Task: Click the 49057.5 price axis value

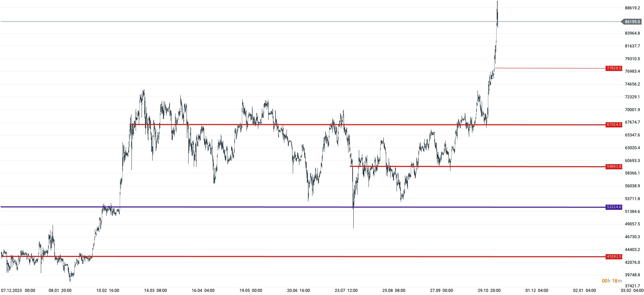Action: click(632, 224)
